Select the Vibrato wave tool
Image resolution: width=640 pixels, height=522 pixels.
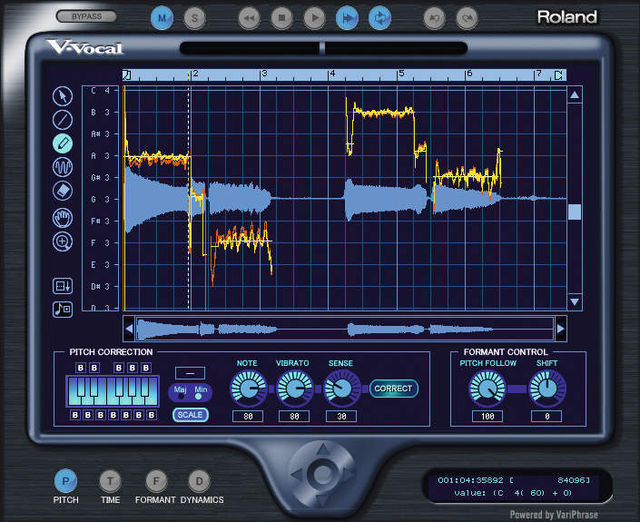click(63, 167)
